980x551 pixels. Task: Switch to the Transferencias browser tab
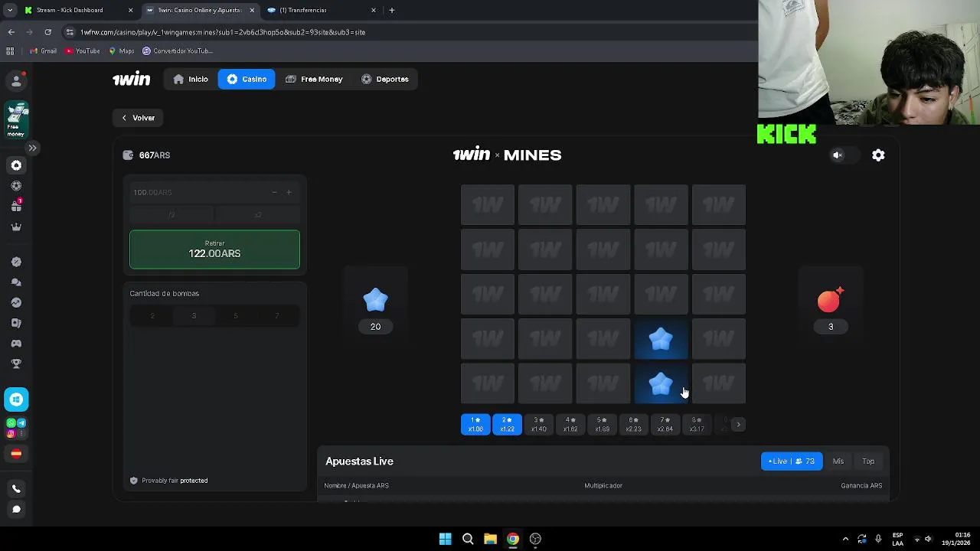click(320, 10)
